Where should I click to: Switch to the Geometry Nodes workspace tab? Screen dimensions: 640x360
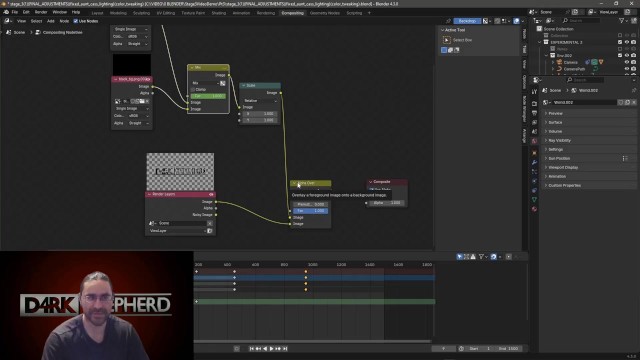click(x=324, y=13)
